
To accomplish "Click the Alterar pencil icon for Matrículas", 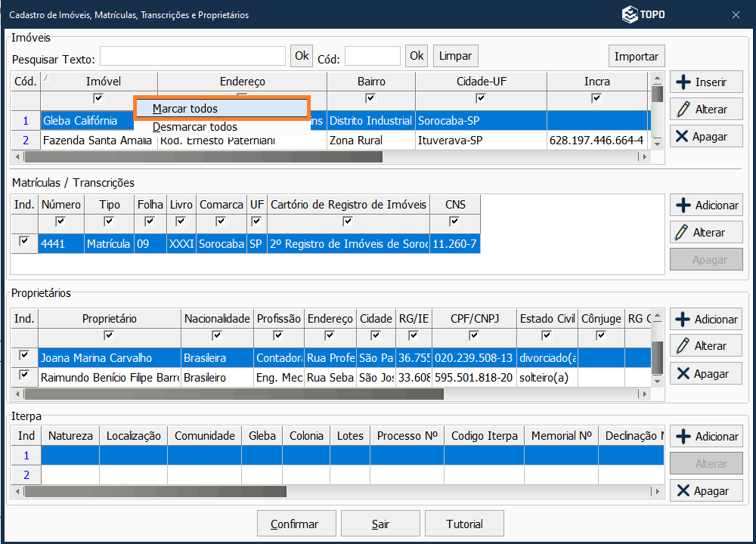I will click(x=683, y=233).
